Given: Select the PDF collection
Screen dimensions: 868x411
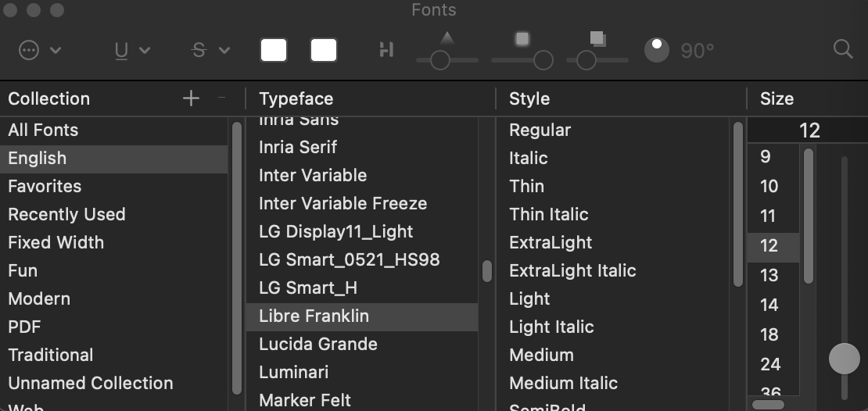Looking at the screenshot, I should coord(114,327).
